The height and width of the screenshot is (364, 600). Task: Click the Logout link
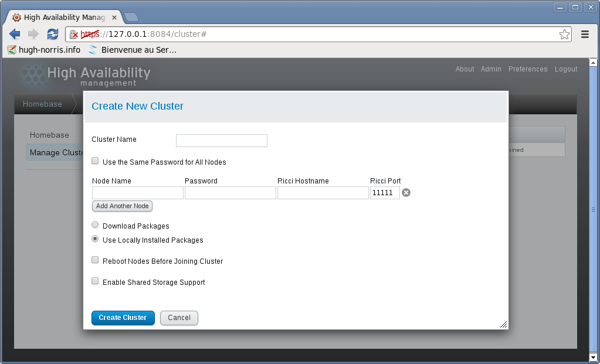pos(566,69)
